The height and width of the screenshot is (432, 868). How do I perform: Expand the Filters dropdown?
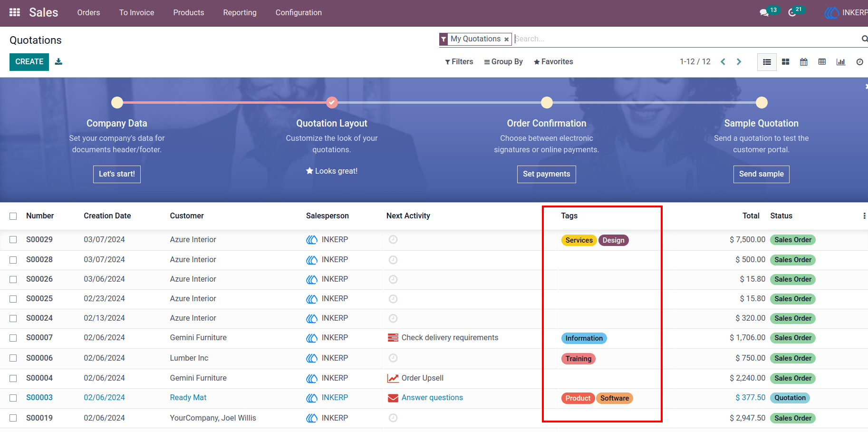[459, 62]
